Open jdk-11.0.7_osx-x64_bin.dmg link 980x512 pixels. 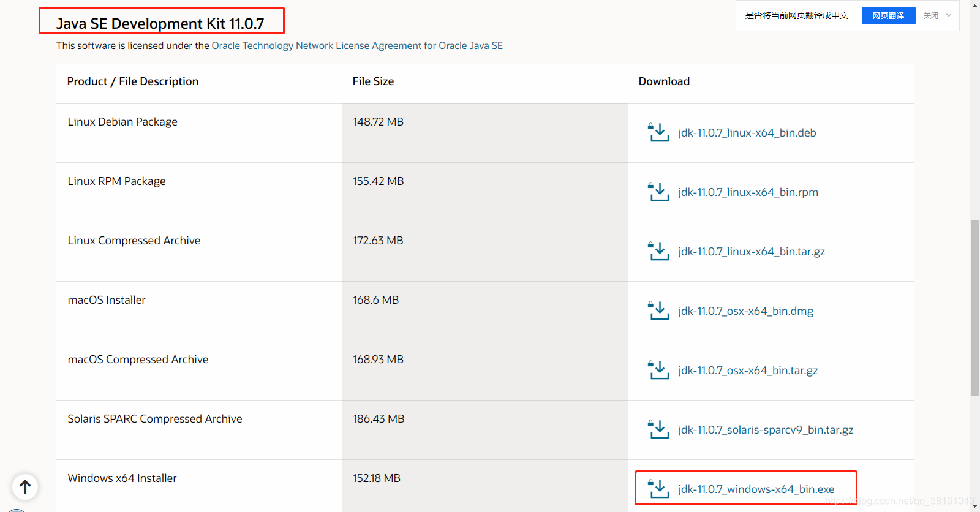click(x=745, y=311)
